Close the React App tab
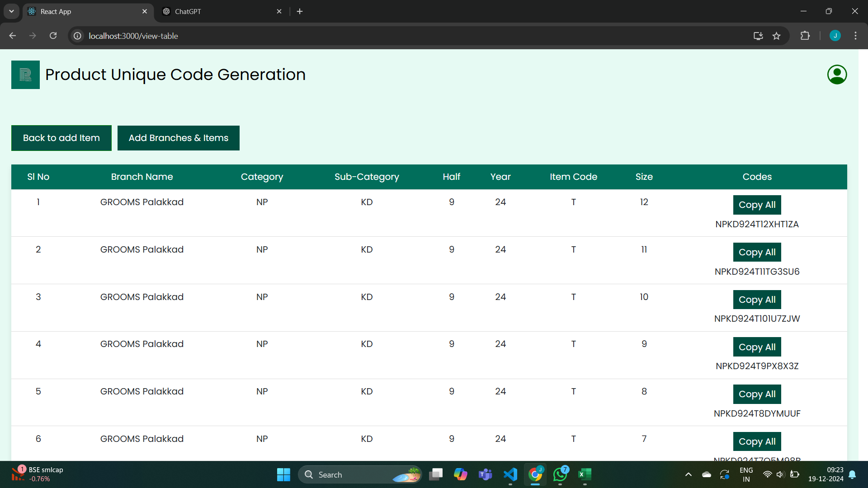 145,11
